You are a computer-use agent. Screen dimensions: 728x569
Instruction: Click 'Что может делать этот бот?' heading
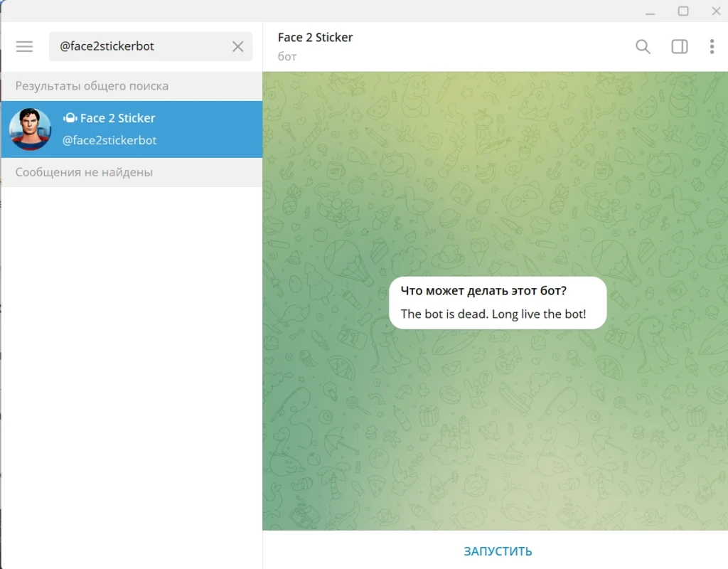tap(483, 291)
